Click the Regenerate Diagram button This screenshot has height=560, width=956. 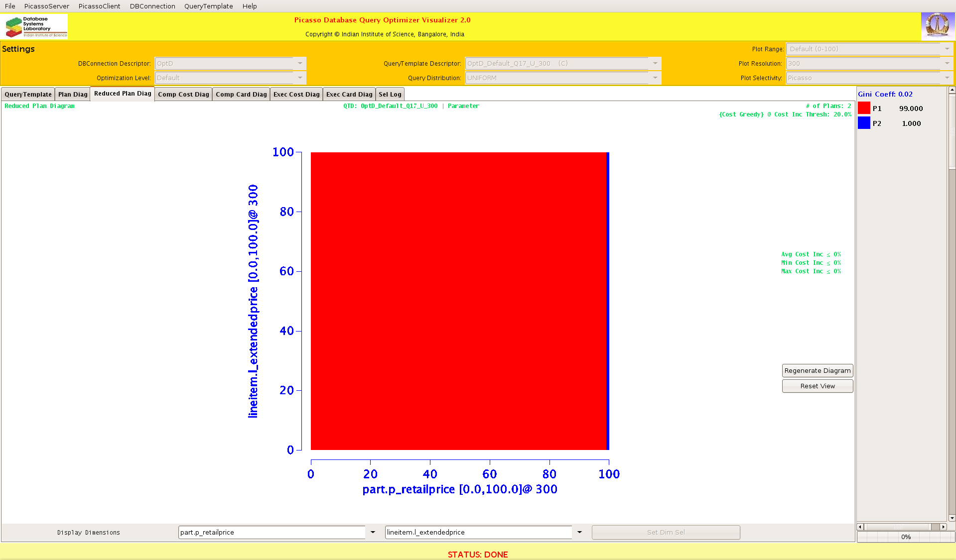coord(817,370)
